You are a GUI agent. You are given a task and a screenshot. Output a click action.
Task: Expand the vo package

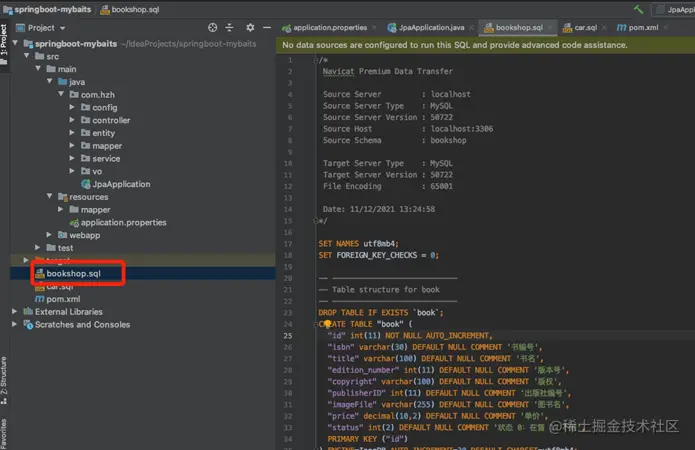[x=72, y=171]
